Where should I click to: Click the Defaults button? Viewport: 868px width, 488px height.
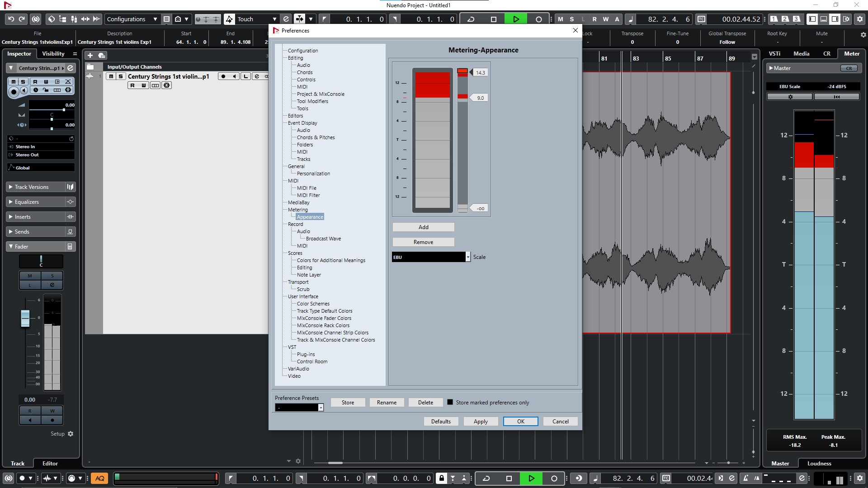pyautogui.click(x=441, y=421)
